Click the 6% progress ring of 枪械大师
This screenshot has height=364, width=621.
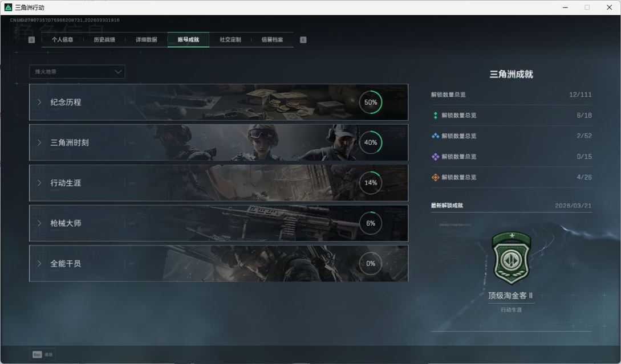click(370, 223)
